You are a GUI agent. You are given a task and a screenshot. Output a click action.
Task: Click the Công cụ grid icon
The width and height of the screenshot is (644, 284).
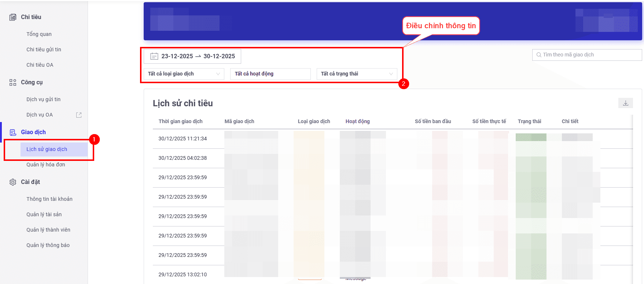click(x=13, y=82)
